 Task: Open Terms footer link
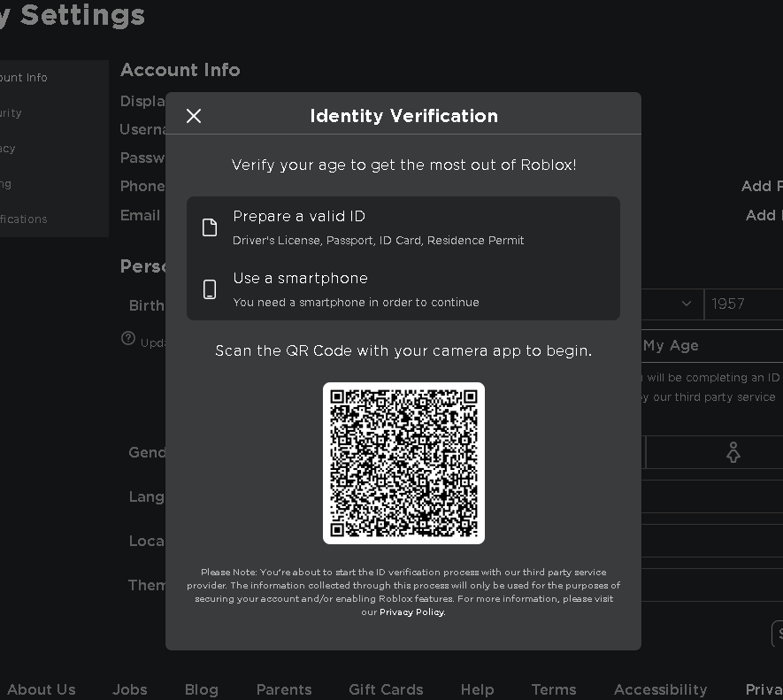pyautogui.click(x=554, y=689)
